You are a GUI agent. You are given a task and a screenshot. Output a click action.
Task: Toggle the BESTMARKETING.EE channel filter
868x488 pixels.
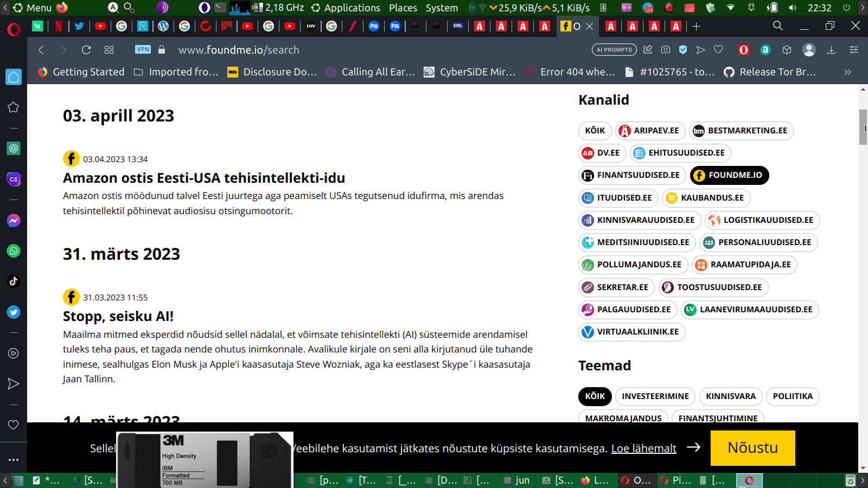click(742, 131)
